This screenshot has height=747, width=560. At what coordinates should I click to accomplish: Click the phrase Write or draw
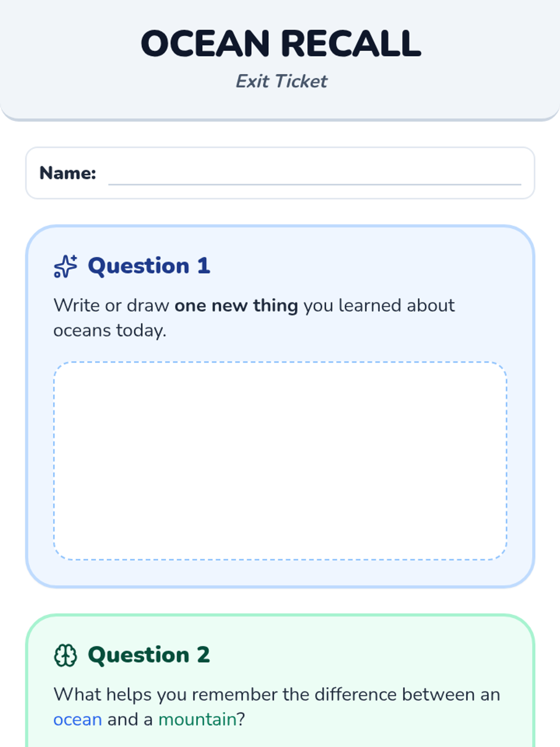tap(112, 305)
